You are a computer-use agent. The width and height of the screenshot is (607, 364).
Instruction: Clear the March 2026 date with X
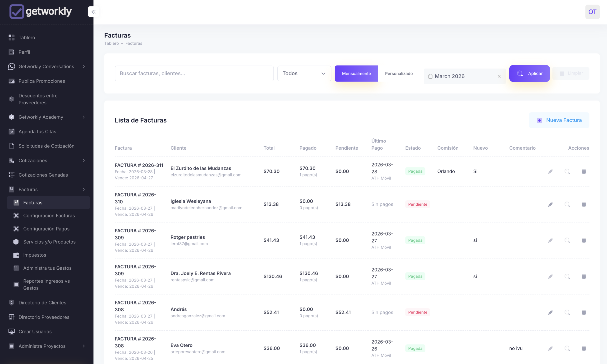click(499, 76)
